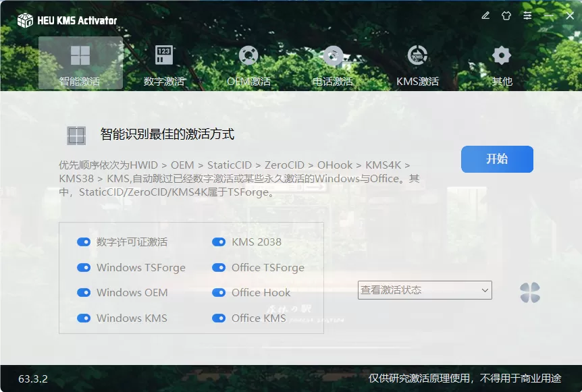Click the calculator icon above 数字激活

pyautogui.click(x=163, y=55)
